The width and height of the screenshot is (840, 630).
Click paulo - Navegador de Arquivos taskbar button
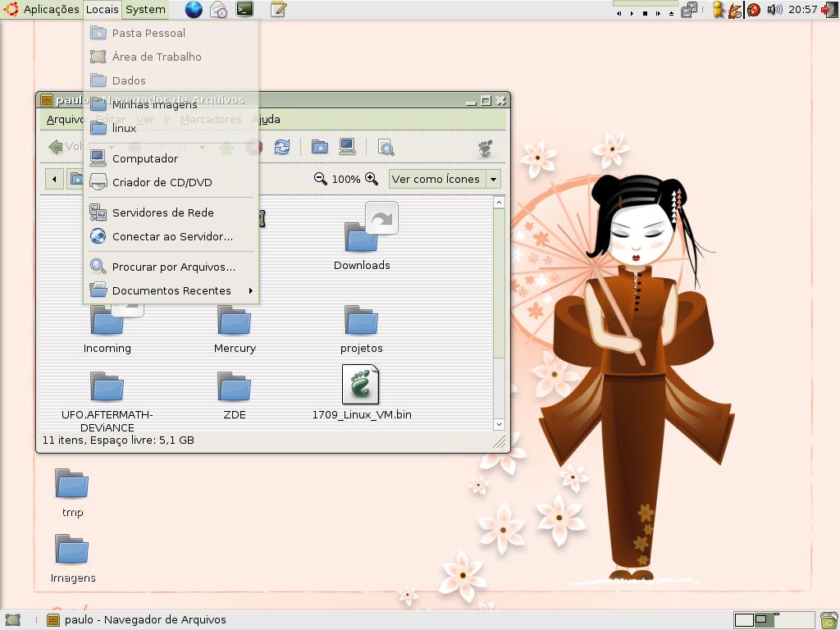pos(137,620)
